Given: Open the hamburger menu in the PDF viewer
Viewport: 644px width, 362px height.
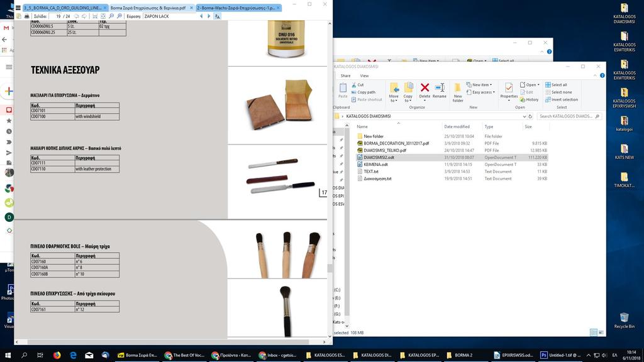Looking at the screenshot, I should 18,8.
